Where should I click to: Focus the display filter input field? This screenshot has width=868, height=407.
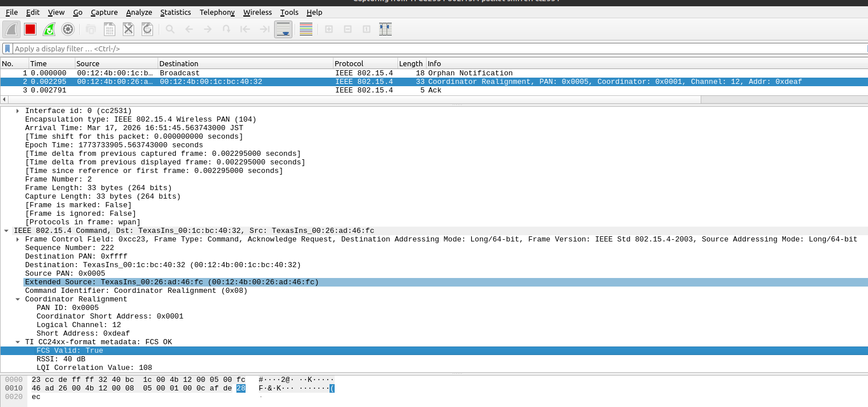(x=440, y=49)
